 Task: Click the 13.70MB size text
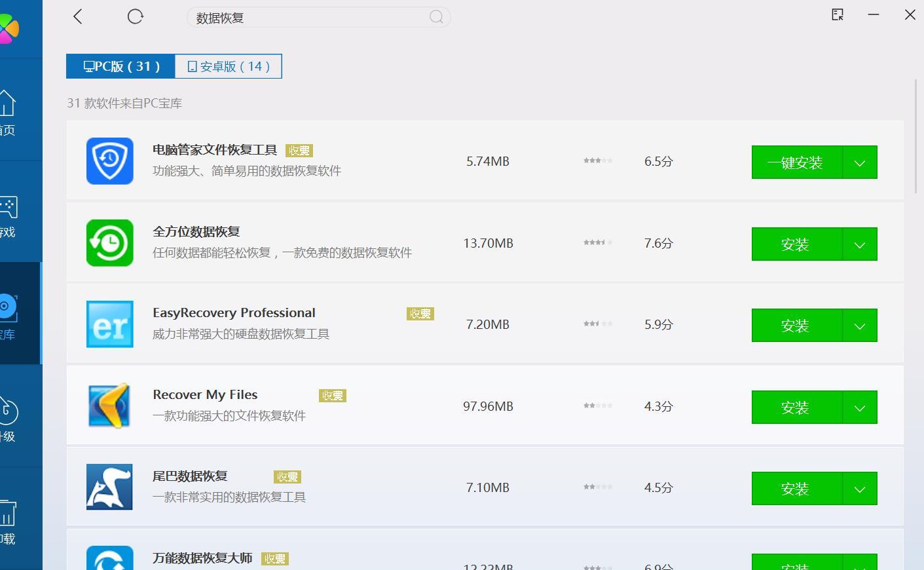coord(488,243)
